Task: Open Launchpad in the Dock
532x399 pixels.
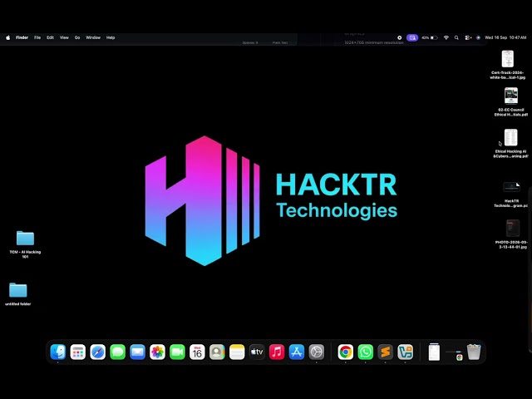Action: point(78,352)
